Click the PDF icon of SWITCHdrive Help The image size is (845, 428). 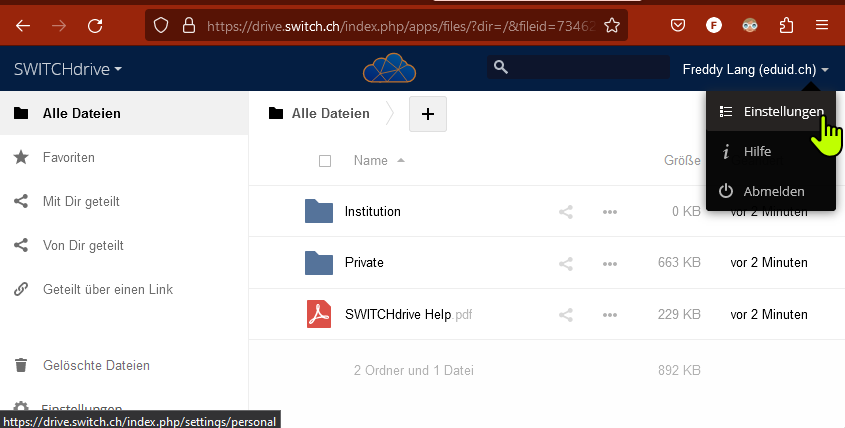click(319, 314)
